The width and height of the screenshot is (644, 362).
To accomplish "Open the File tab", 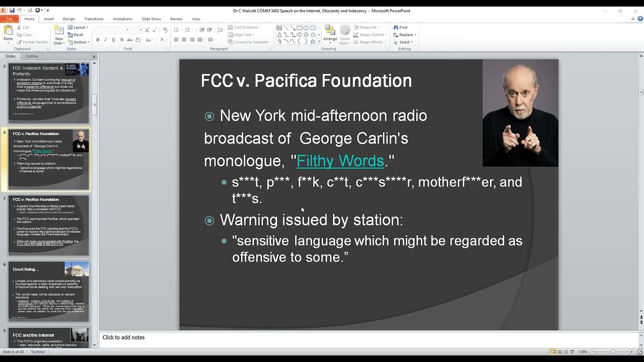I will [x=10, y=19].
